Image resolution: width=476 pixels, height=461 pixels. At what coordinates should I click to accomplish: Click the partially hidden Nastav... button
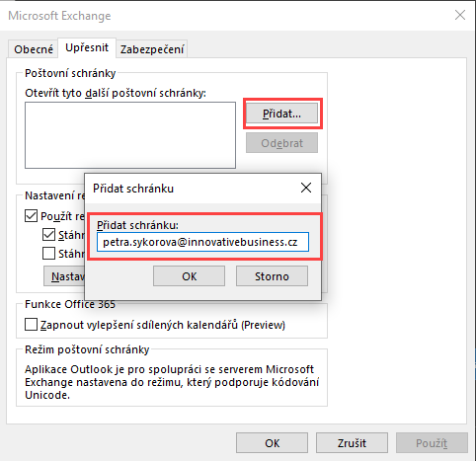(64, 276)
